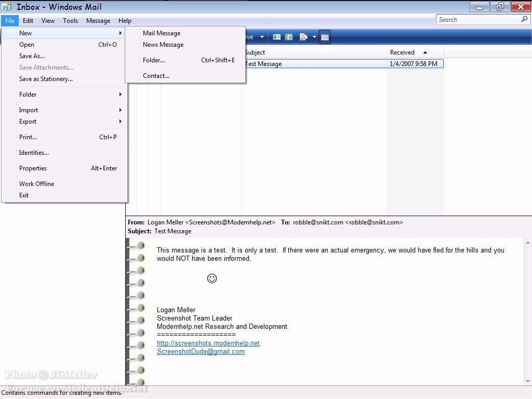The width and height of the screenshot is (532, 399).
Task: Open Identities... from File menu
Action: pyautogui.click(x=64, y=153)
